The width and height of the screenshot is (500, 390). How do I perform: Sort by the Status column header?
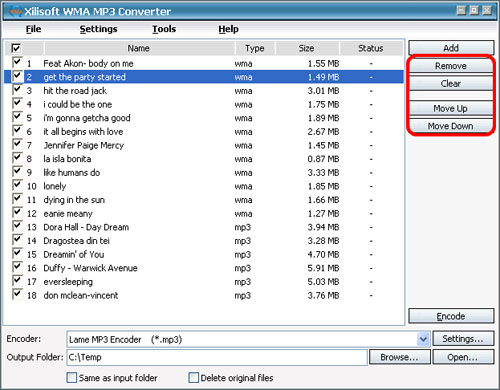371,48
